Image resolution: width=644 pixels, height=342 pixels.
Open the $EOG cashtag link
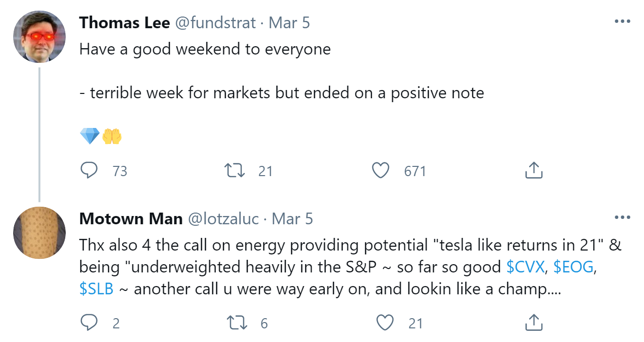point(573,267)
